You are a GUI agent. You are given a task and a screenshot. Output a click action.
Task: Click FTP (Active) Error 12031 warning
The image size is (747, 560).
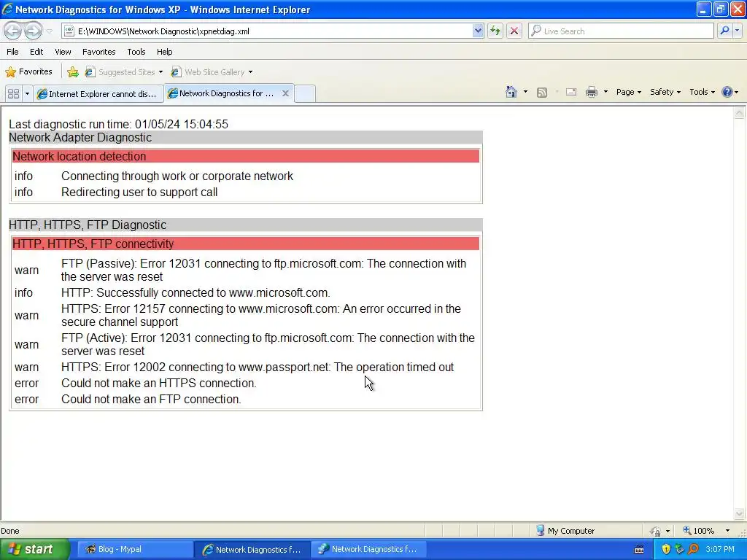268,344
